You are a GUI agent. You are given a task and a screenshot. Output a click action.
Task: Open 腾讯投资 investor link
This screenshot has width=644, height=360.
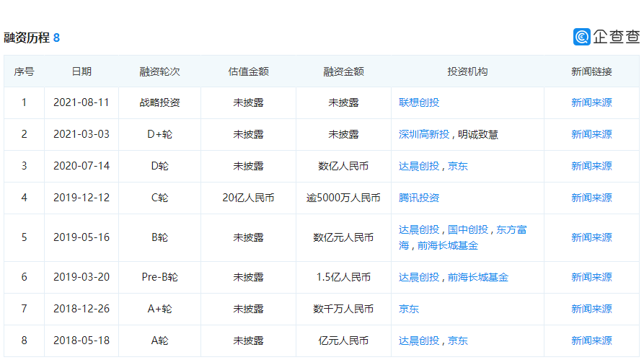(419, 198)
